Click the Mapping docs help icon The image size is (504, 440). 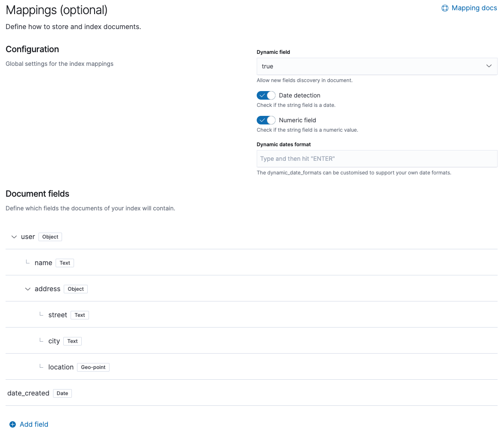[x=445, y=8]
